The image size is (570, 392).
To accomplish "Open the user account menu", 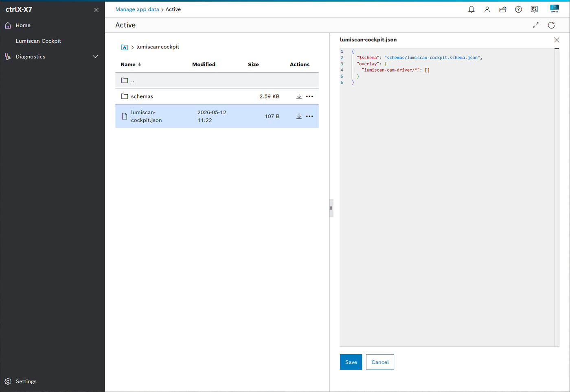I will pyautogui.click(x=487, y=9).
